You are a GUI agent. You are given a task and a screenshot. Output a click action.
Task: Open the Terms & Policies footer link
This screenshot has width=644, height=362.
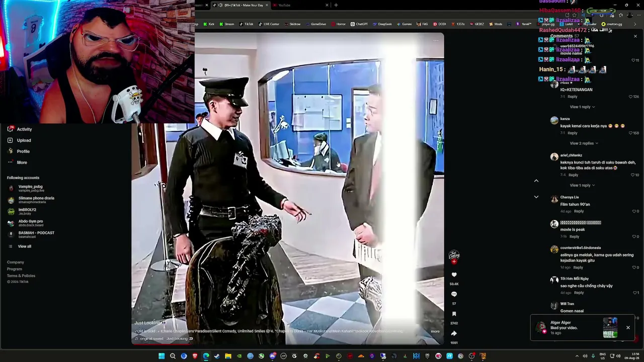[21, 276]
